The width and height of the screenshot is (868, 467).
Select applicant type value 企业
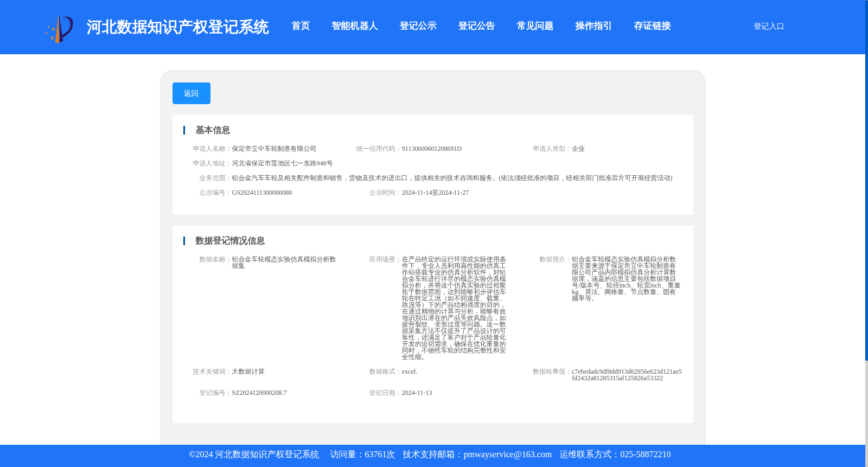578,149
